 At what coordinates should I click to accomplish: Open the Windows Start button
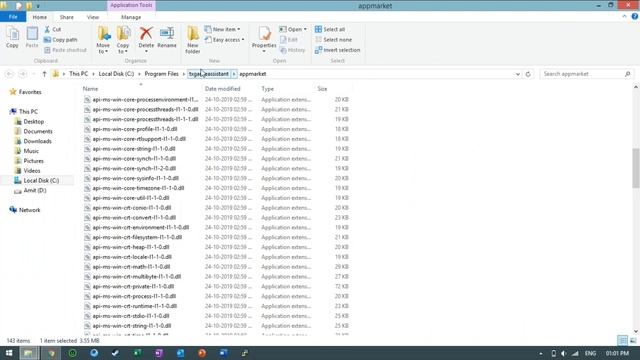(x=9, y=353)
